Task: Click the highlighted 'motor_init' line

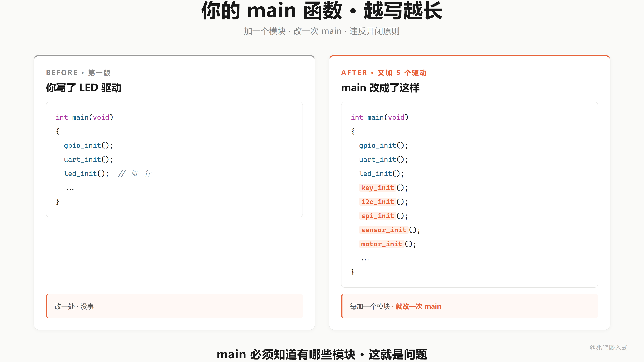Action: [x=388, y=244]
